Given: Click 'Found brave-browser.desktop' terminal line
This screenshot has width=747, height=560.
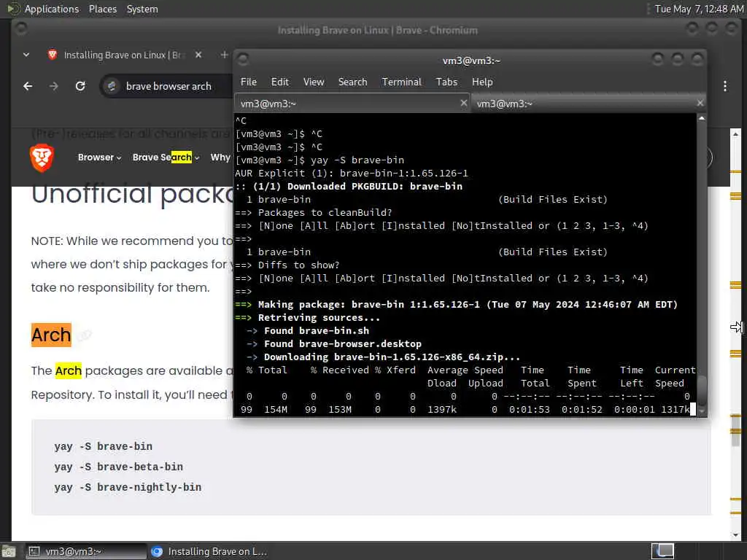Looking at the screenshot, I should [334, 344].
